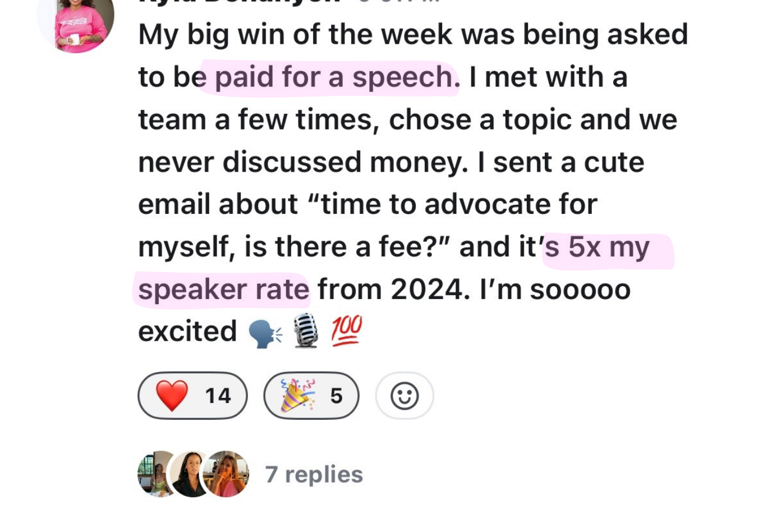The height and width of the screenshot is (532, 758).
Task: Open the 7 replies thread
Action: pyautogui.click(x=314, y=475)
